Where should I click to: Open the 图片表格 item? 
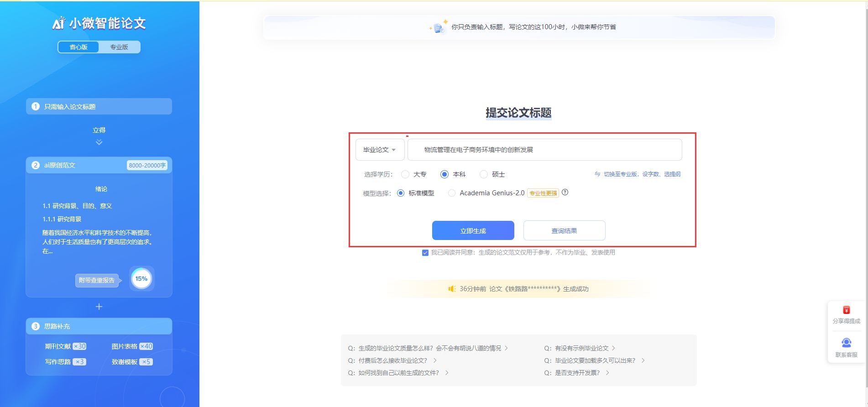click(x=125, y=346)
